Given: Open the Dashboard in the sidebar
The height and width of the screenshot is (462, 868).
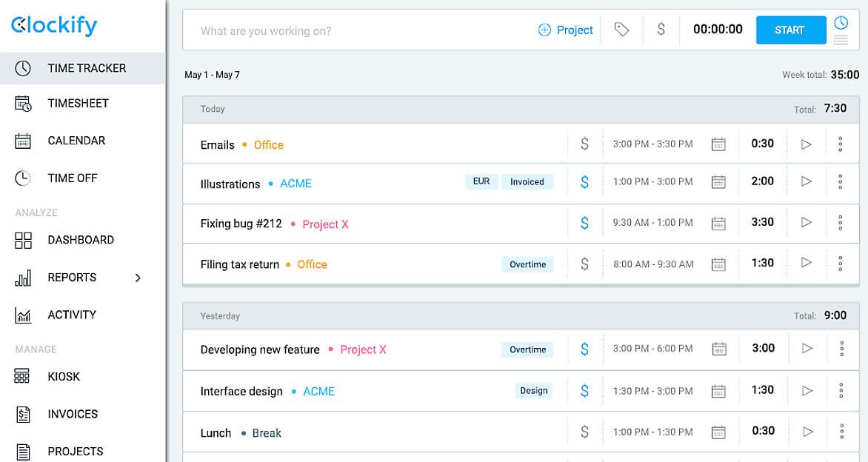Looking at the screenshot, I should click(81, 240).
